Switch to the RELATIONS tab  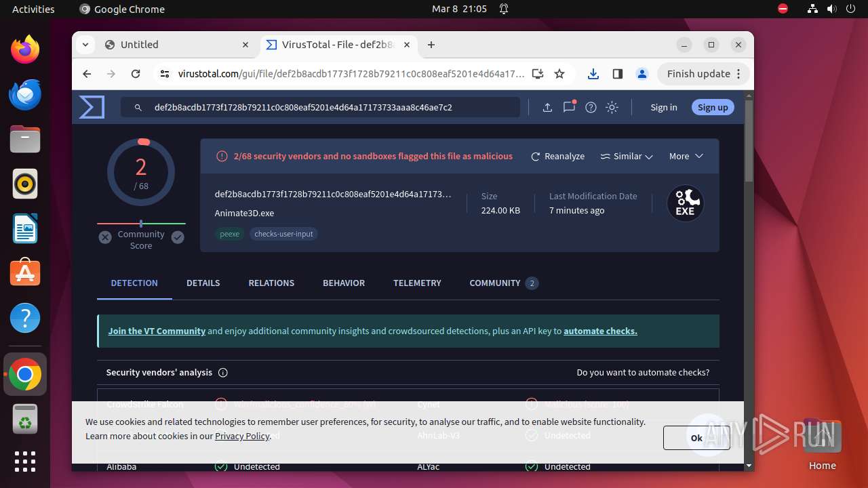(271, 283)
